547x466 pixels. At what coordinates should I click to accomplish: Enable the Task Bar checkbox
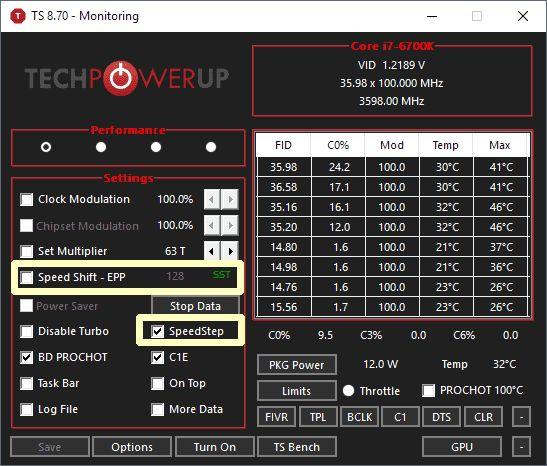pyautogui.click(x=27, y=383)
